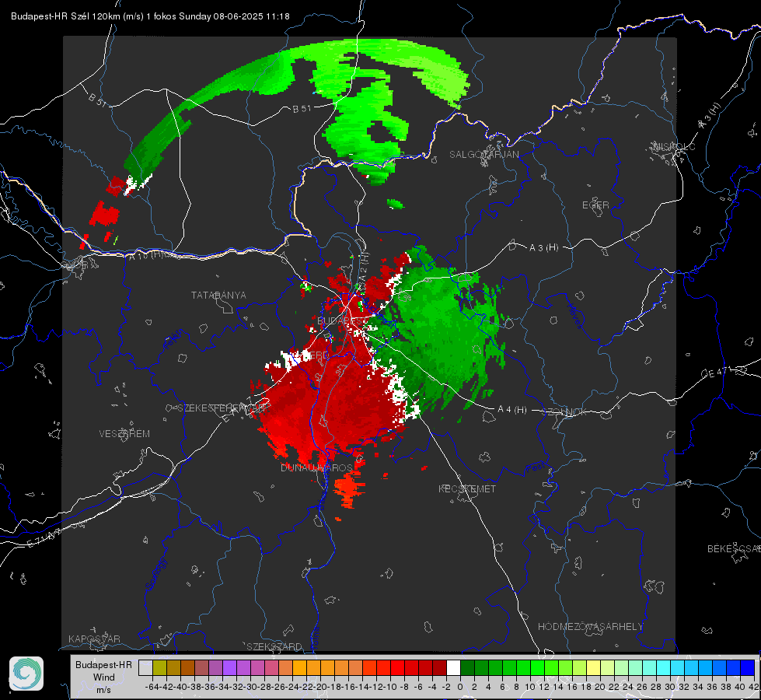Select the SALGOTARJAN city label
This screenshot has width=761, height=700.
(x=483, y=155)
